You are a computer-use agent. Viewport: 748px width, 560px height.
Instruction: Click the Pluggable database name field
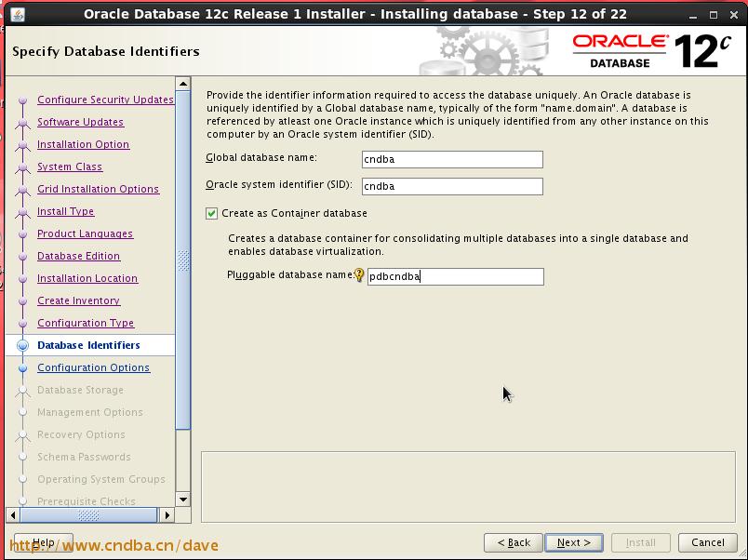456,276
